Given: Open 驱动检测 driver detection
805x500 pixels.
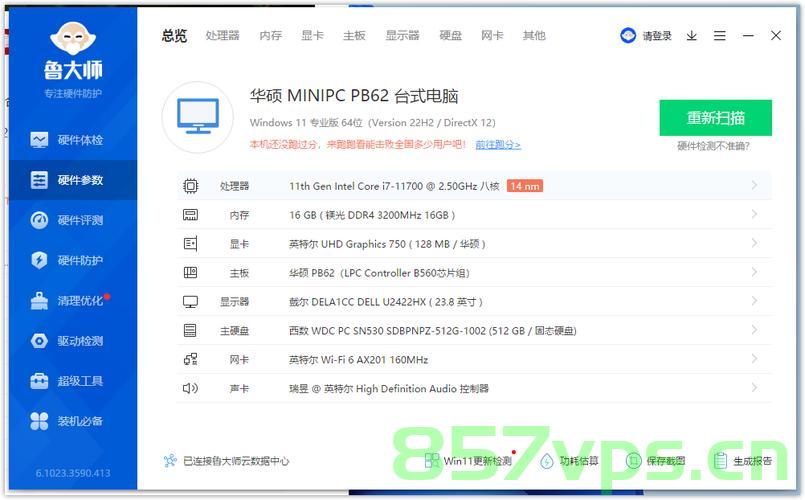Looking at the screenshot, I should [72, 340].
